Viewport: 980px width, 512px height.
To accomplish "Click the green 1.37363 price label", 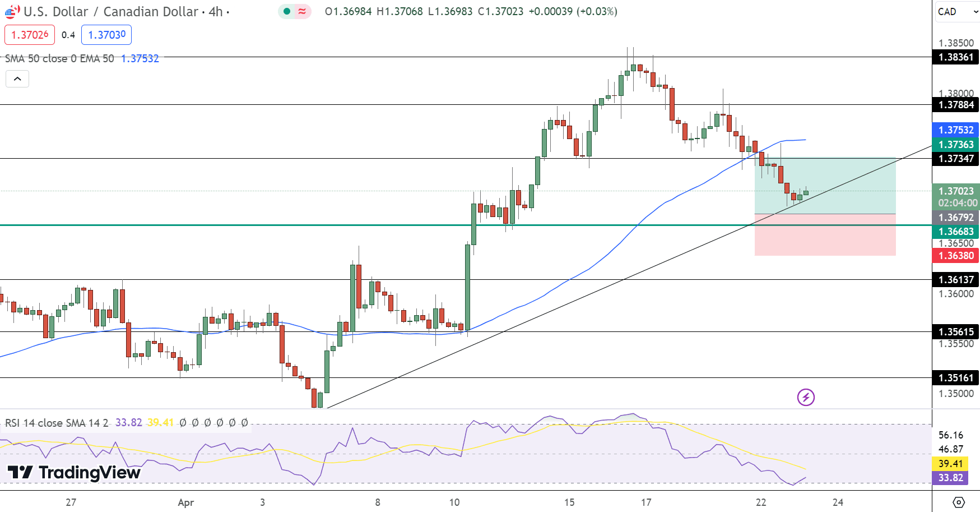I will pos(956,145).
